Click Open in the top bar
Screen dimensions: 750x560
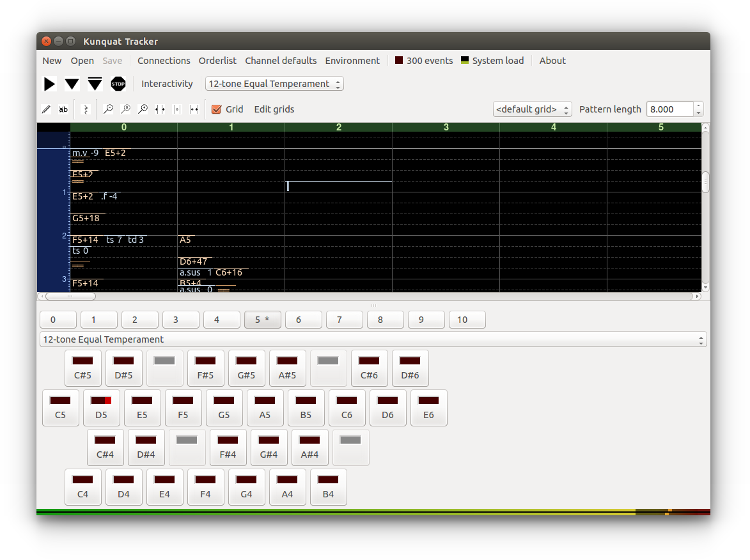(82, 61)
